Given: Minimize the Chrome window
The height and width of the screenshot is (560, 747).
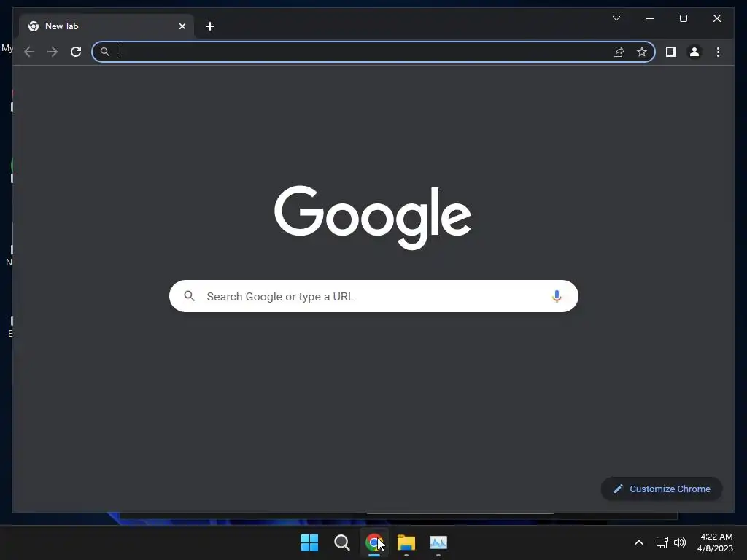Looking at the screenshot, I should tap(650, 18).
